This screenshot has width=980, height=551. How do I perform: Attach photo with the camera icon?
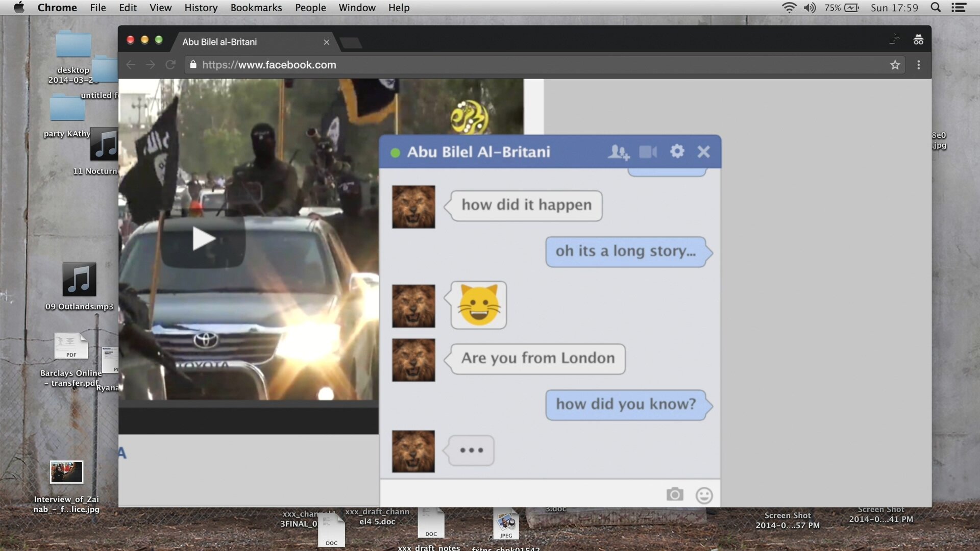[x=674, y=494]
